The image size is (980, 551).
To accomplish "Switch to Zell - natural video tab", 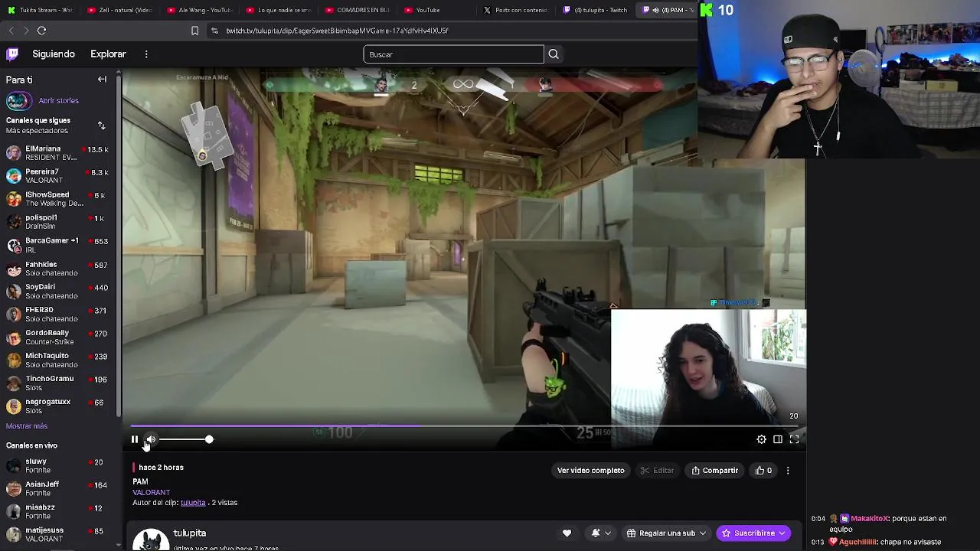I will (120, 10).
